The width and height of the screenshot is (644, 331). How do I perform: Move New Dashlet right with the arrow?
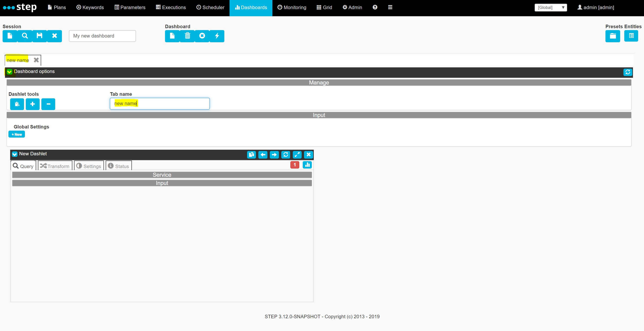(x=274, y=155)
